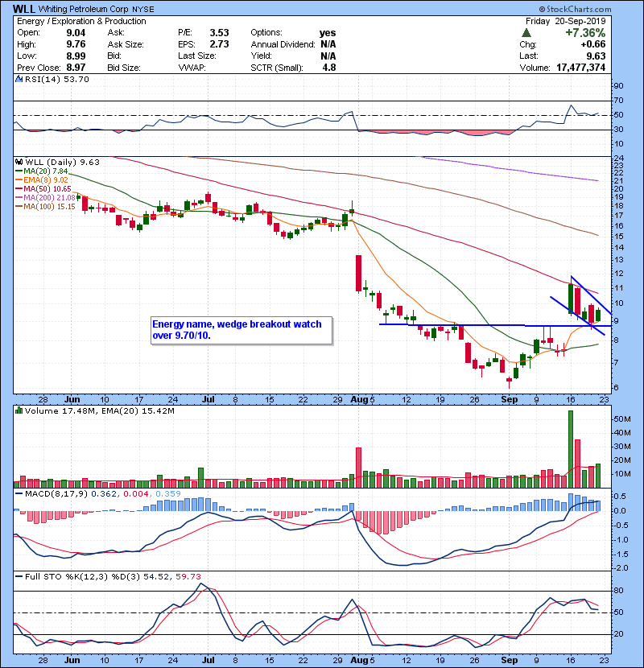Click the Whiting Petroleum Corp company name

pos(84,10)
